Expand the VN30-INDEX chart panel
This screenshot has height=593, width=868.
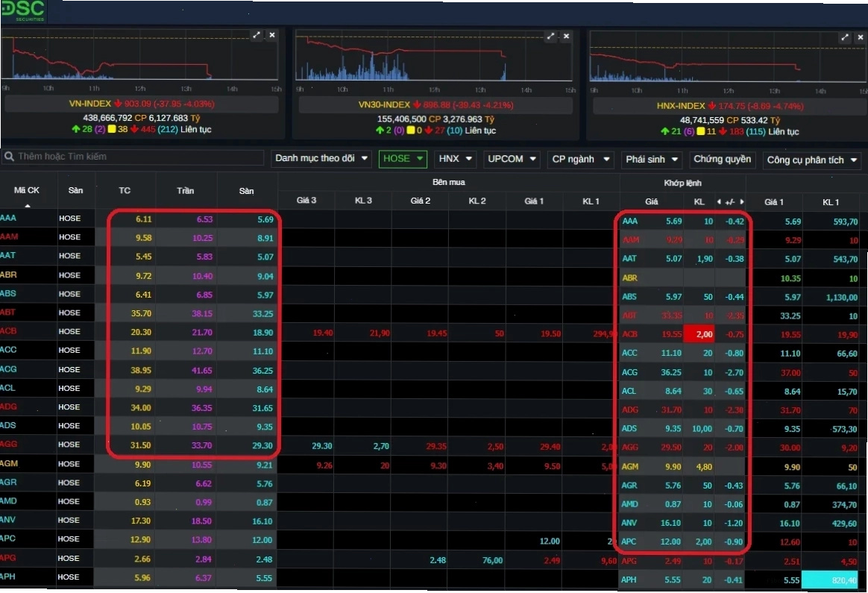point(550,36)
